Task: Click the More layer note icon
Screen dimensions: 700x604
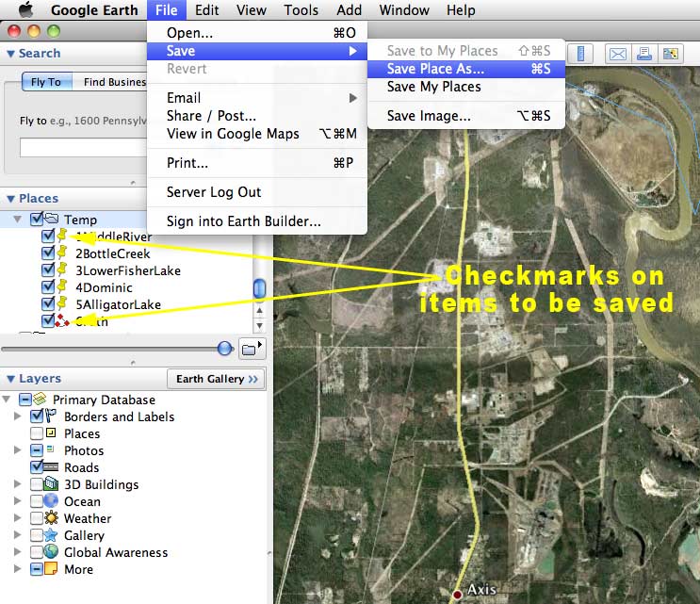Action: point(51,568)
